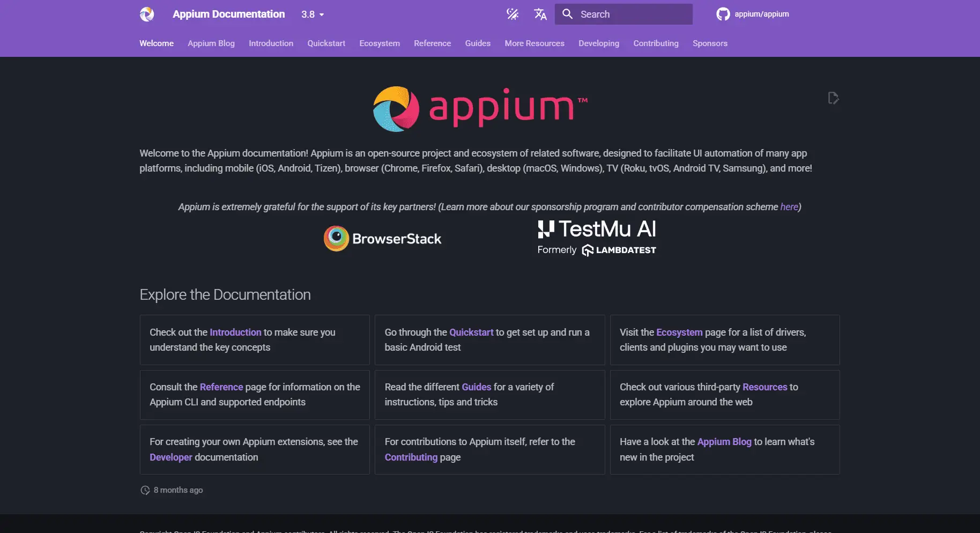This screenshot has height=533, width=980.
Task: Open the Sponsors tab
Action: (710, 43)
